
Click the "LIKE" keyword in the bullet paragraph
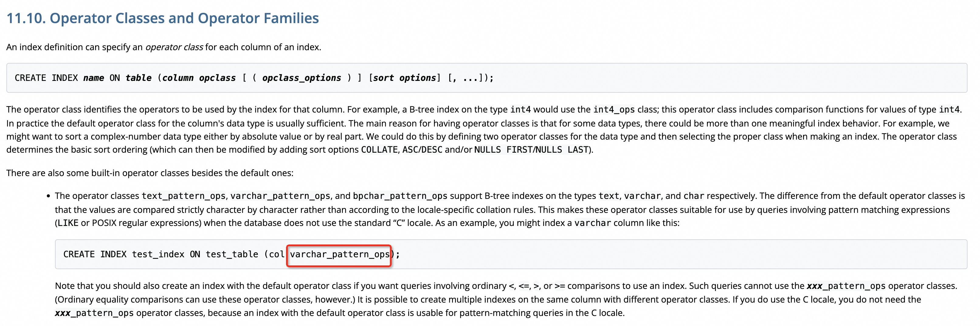68,223
